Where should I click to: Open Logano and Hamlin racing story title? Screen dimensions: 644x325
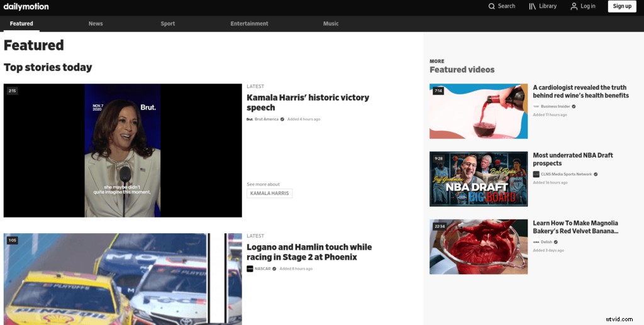(x=309, y=252)
